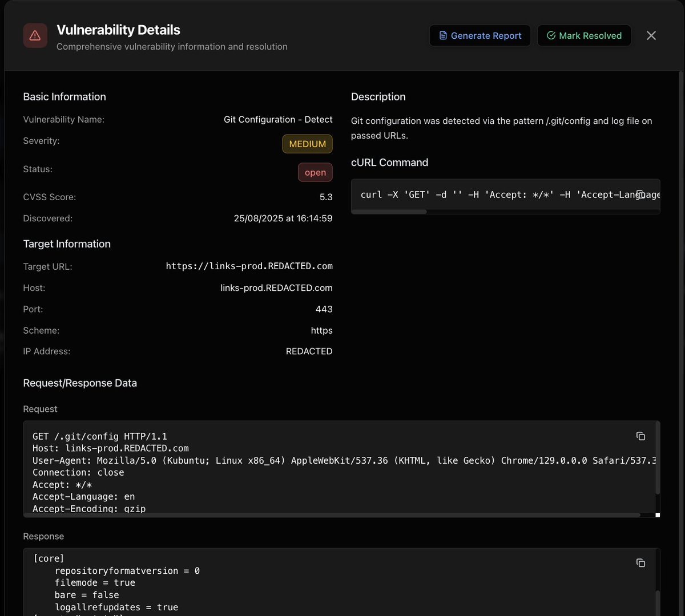Click the logallrefupdates = true line
This screenshot has height=616, width=685.
tap(116, 607)
